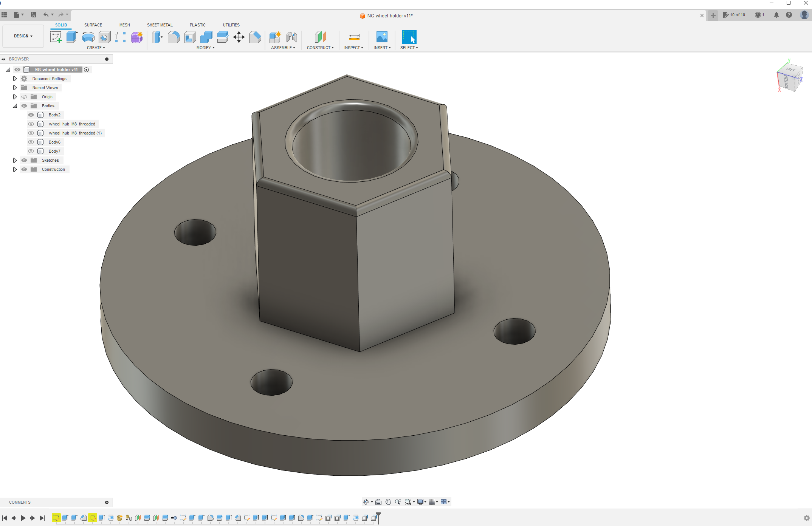Image resolution: width=812 pixels, height=526 pixels.
Task: Click the Shell tool icon
Action: [x=190, y=37]
